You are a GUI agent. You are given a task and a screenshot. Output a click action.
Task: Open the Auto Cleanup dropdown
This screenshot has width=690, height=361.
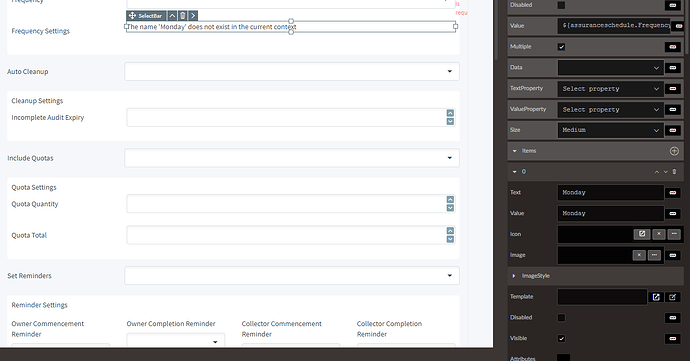[292, 71]
